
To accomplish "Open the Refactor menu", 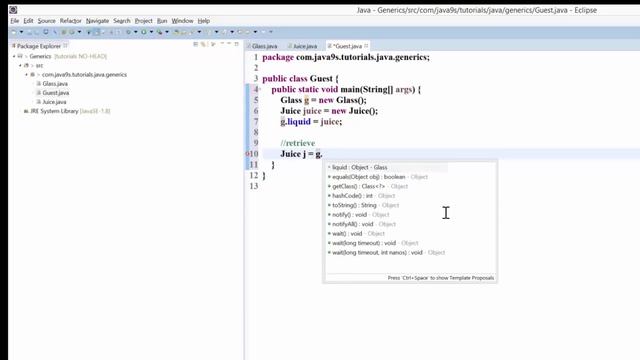I will 71,21.
